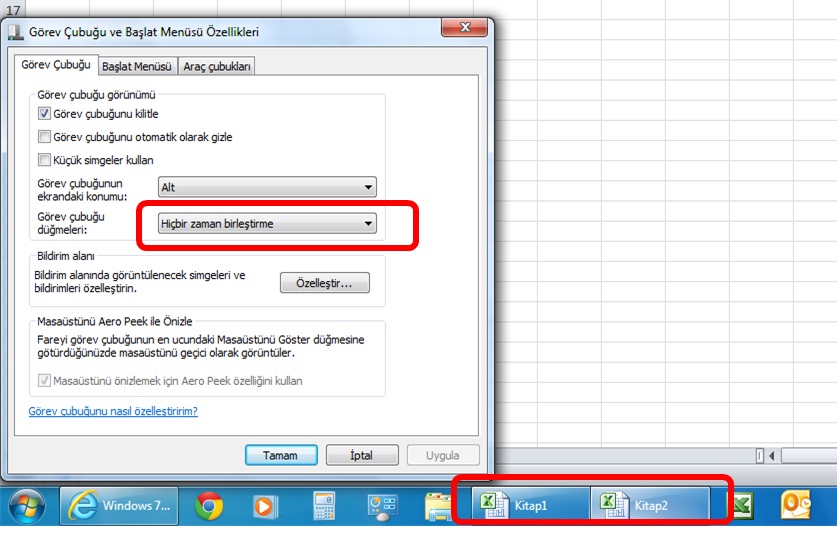Image resolution: width=837 pixels, height=543 pixels.
Task: Click the "Özelleştir..." button
Action: tap(324, 284)
